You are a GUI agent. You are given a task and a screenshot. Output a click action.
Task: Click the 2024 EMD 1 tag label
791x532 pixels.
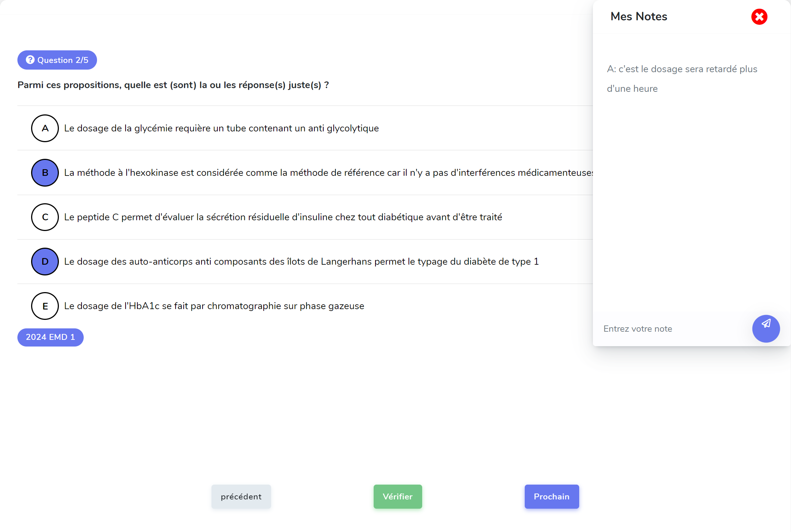pyautogui.click(x=50, y=337)
